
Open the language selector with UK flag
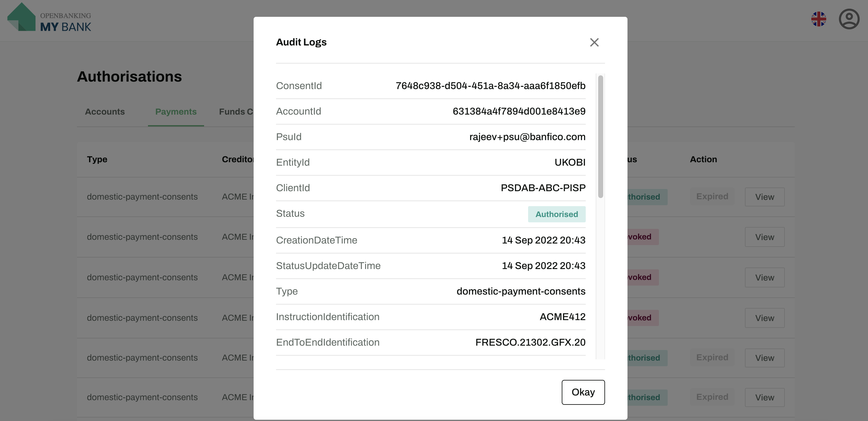tap(819, 20)
